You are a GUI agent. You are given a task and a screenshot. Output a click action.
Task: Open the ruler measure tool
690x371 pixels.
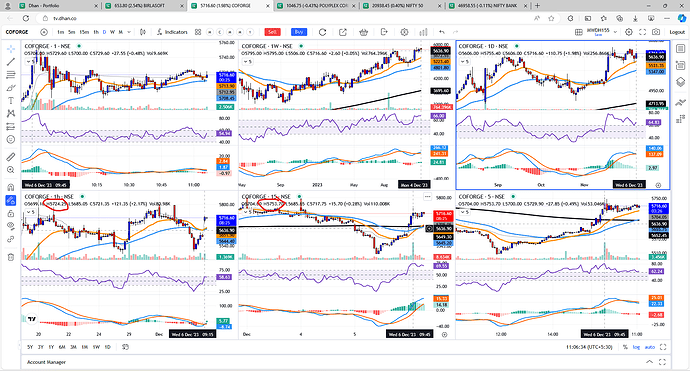(11, 157)
